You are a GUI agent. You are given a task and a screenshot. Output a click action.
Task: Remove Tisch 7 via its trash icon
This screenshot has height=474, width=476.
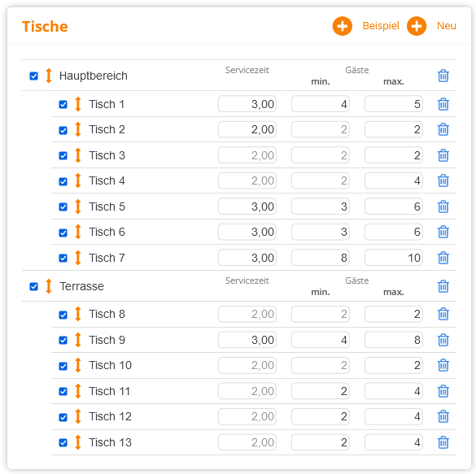pos(443,258)
